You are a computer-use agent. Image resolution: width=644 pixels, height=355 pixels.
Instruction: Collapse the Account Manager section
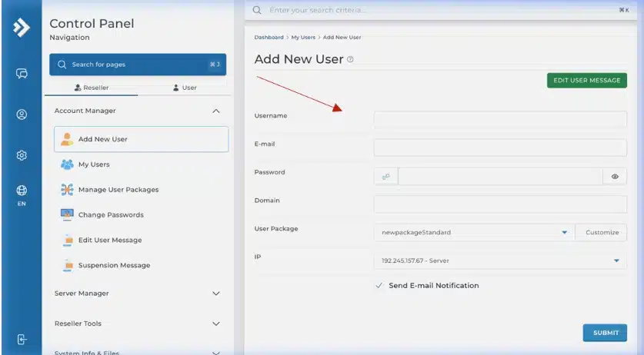[x=216, y=111]
